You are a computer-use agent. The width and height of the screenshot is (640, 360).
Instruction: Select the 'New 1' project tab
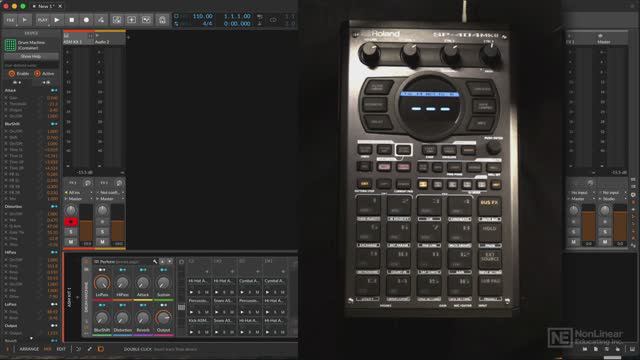pos(46,6)
